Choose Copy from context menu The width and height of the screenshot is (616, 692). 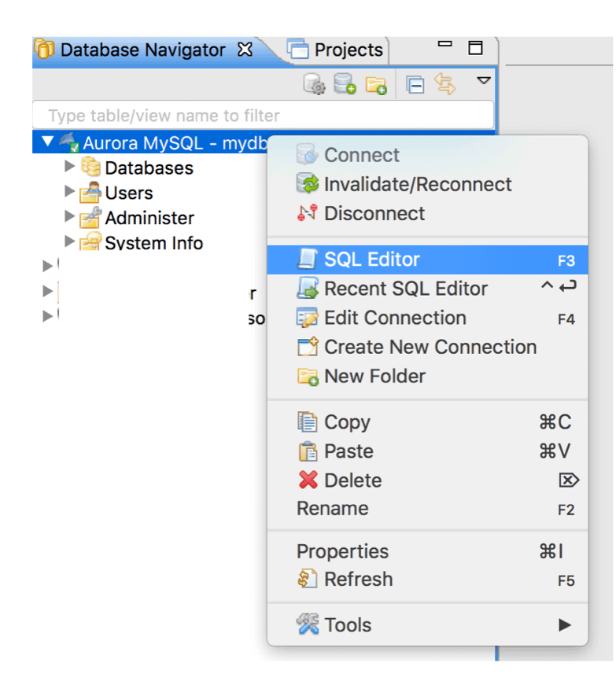tap(427, 422)
